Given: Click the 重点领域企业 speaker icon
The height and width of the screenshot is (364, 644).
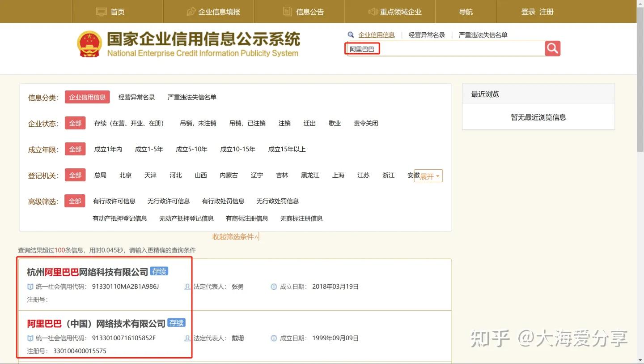Looking at the screenshot, I should 374,11.
